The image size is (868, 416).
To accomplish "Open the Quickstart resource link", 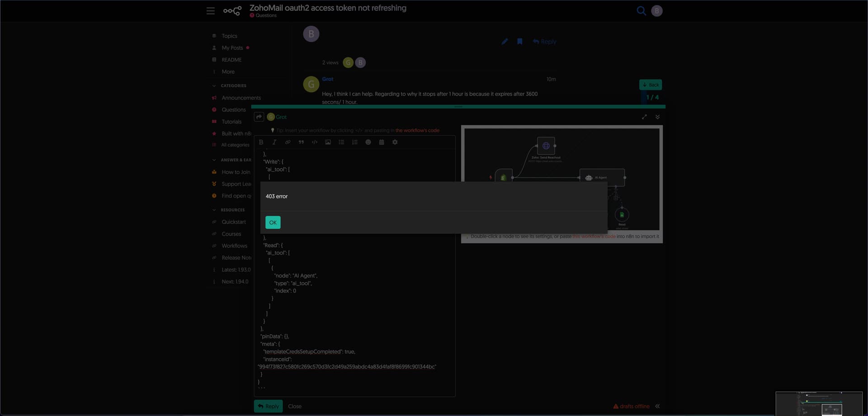I will point(234,222).
